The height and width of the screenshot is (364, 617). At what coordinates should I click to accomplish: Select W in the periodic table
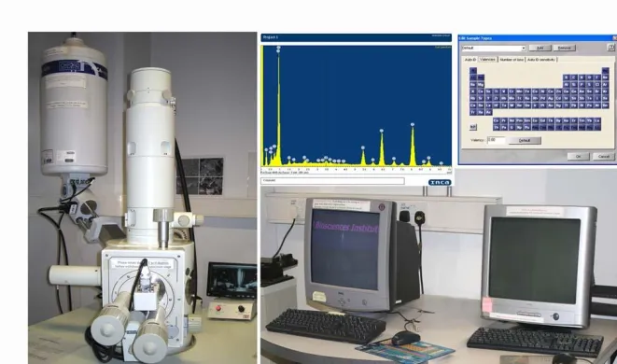click(512, 105)
